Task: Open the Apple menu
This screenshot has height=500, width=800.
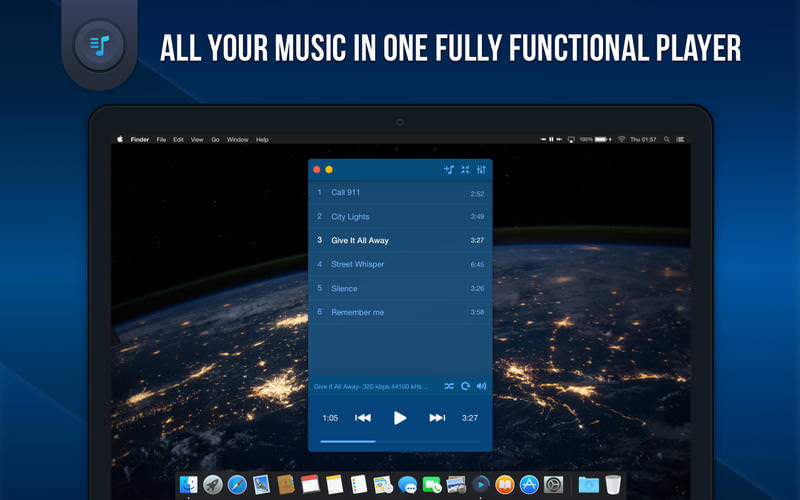Action: click(120, 139)
